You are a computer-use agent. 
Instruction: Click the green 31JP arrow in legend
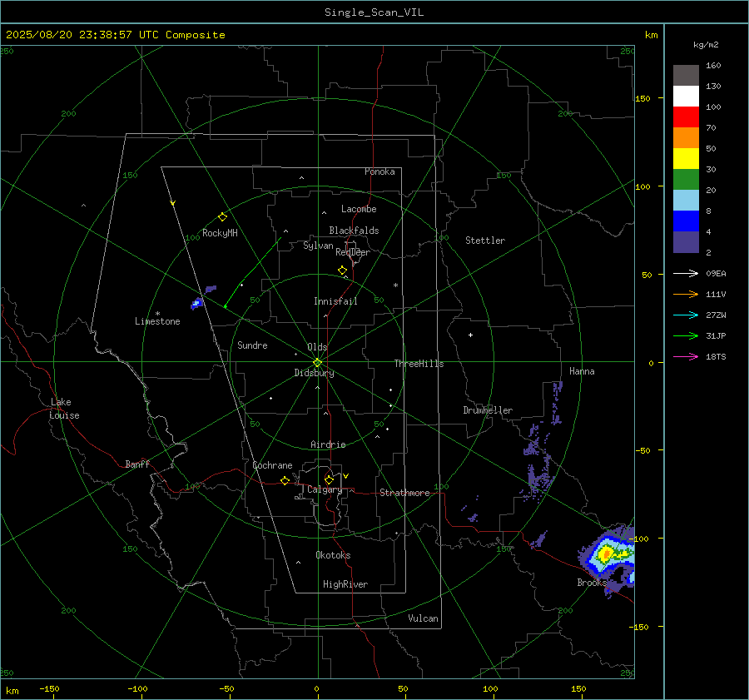(686, 336)
